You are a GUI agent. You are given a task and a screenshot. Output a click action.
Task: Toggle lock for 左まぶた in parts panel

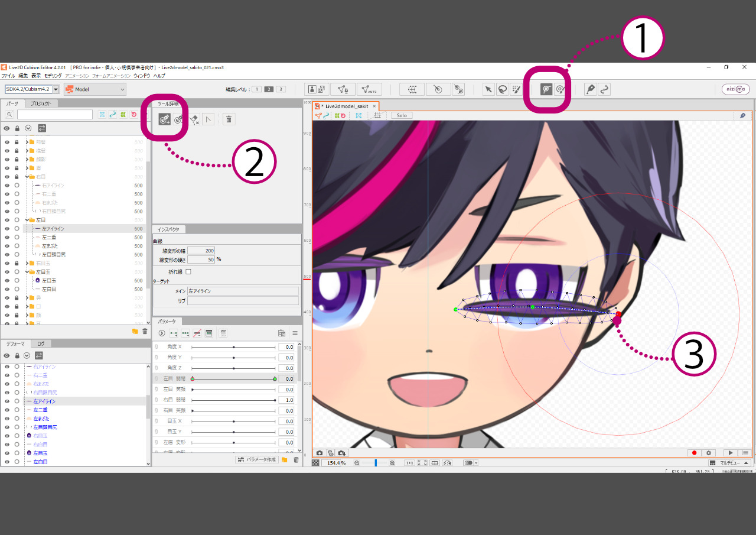point(17,246)
